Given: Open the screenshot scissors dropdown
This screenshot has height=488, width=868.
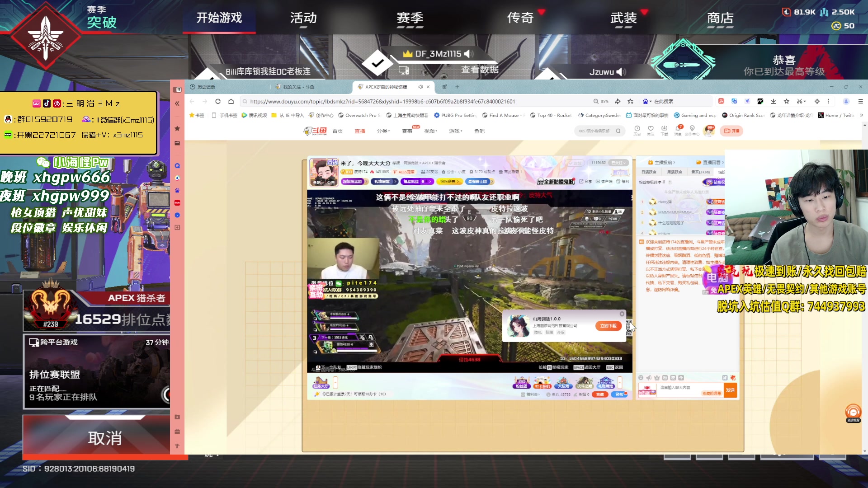Looking at the screenshot, I should tap(801, 102).
